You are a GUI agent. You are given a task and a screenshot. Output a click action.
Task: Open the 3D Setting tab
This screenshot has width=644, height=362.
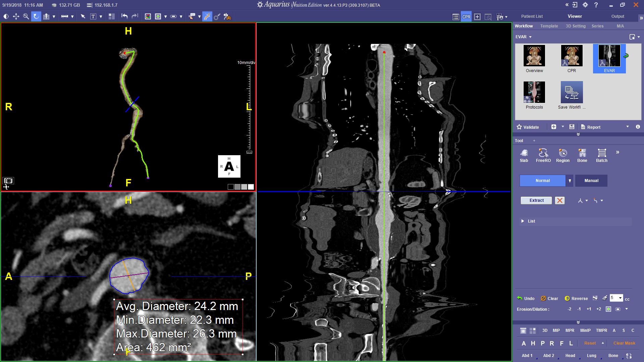pos(576,26)
